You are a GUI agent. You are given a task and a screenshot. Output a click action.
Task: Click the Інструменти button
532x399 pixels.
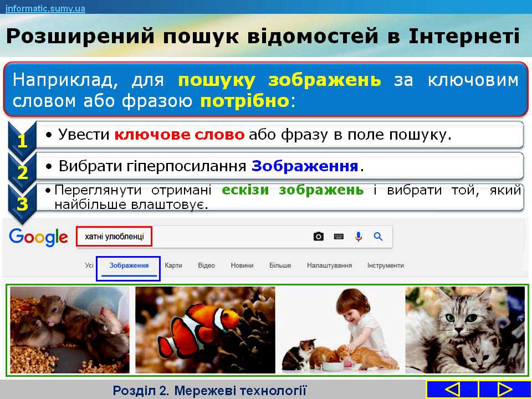[x=385, y=266]
